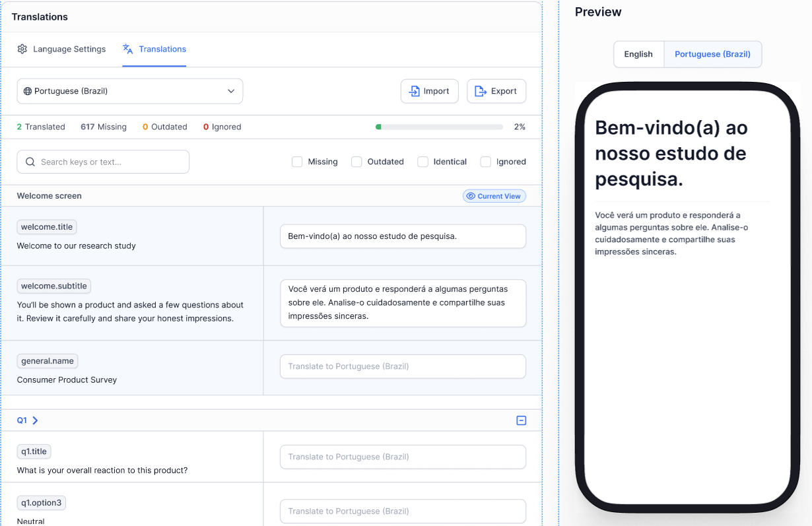Viewport: 812px width, 526px height.
Task: Click the translate icon on Translations tab
Action: tap(128, 49)
